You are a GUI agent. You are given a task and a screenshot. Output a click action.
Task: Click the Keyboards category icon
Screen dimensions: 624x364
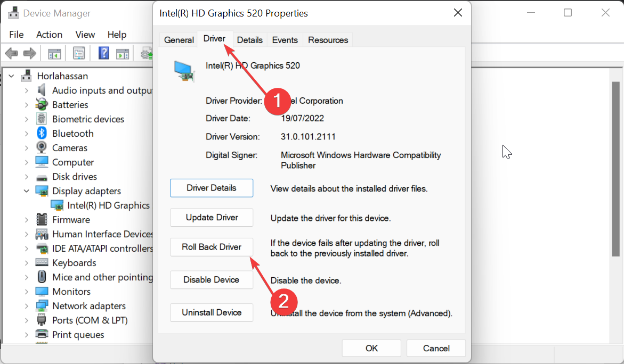click(42, 262)
